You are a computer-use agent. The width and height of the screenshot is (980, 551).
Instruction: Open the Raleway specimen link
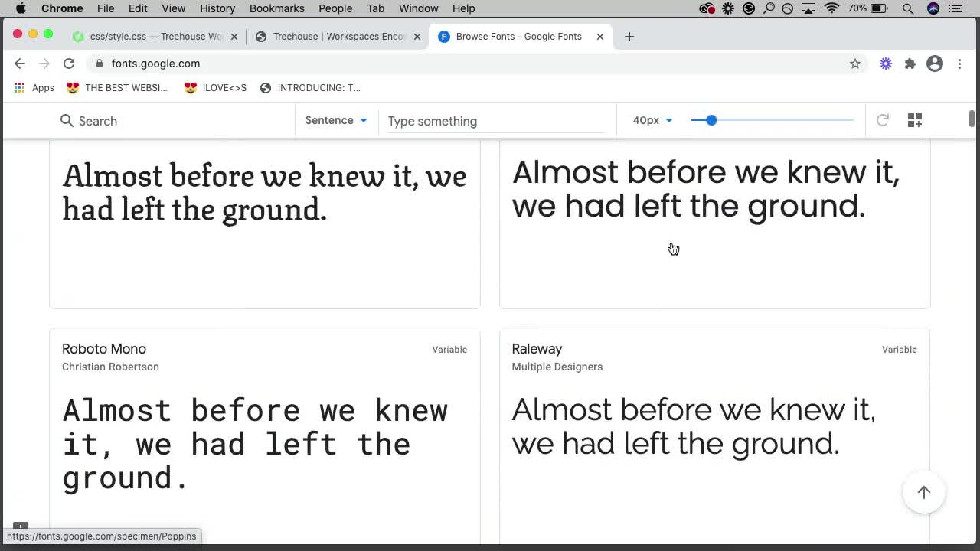coord(537,349)
